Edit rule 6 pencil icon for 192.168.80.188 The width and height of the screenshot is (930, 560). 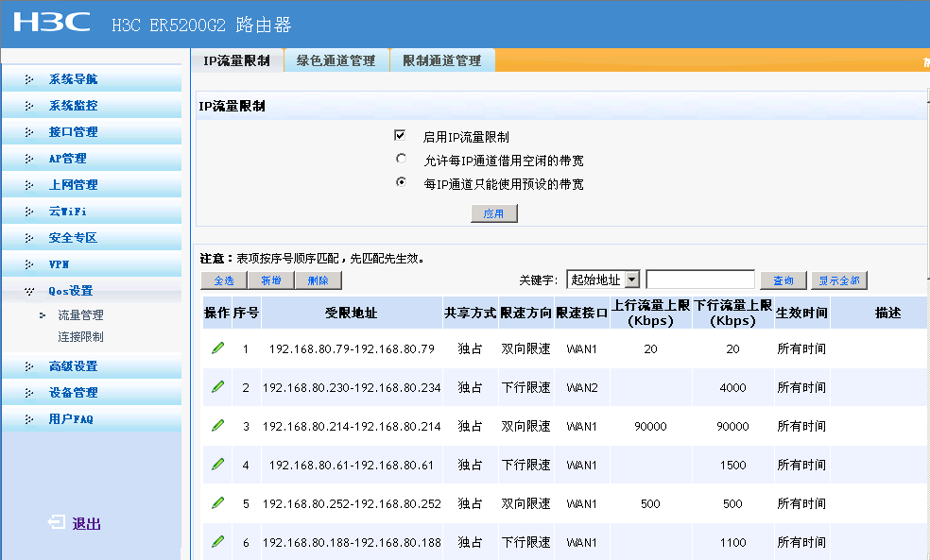coord(217,542)
